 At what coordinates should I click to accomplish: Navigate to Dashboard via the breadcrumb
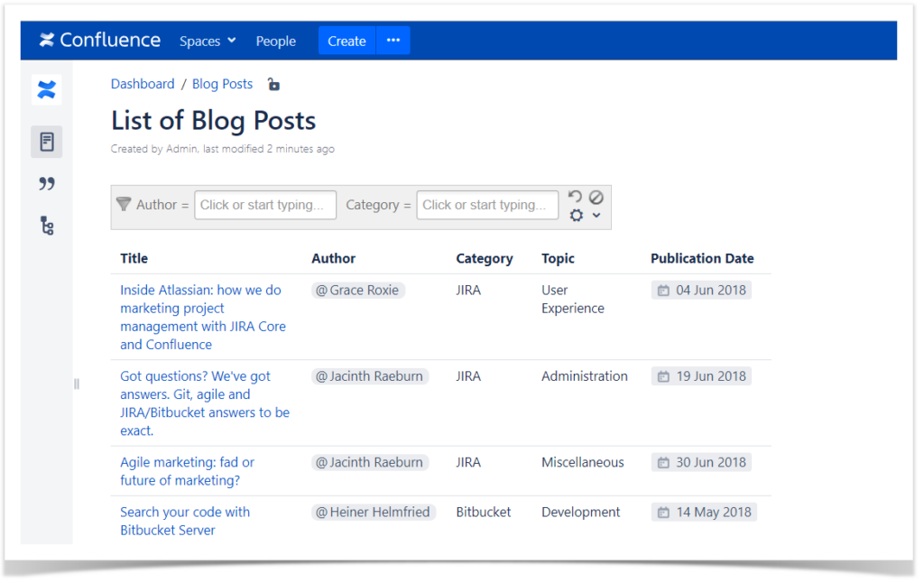[142, 83]
